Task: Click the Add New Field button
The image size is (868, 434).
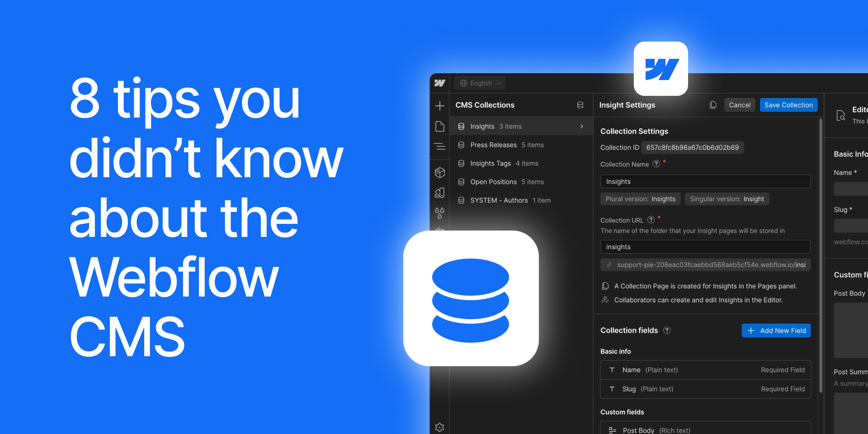Action: pyautogui.click(x=776, y=330)
